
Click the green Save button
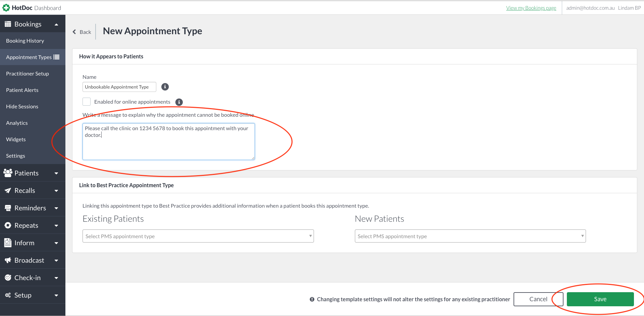(x=600, y=299)
